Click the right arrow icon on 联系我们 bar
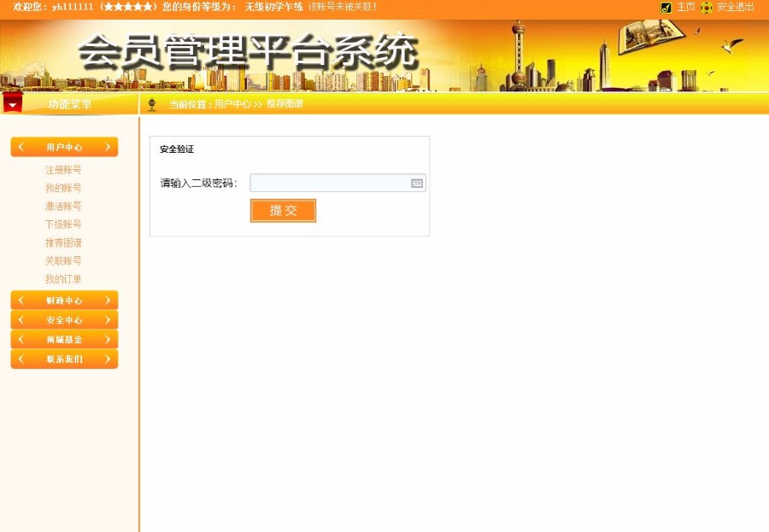Image resolution: width=769 pixels, height=532 pixels. tap(109, 359)
